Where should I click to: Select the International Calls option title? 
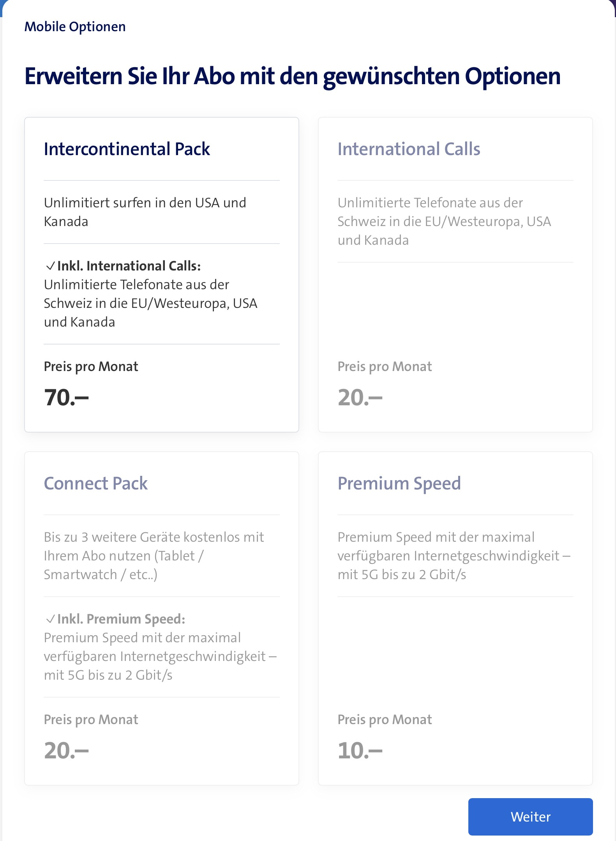coord(408,149)
